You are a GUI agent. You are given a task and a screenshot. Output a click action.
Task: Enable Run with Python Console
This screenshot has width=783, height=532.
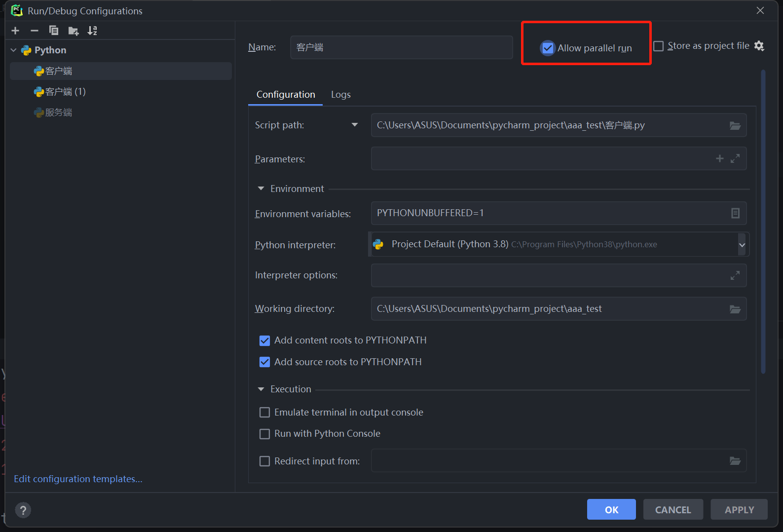[265, 434]
